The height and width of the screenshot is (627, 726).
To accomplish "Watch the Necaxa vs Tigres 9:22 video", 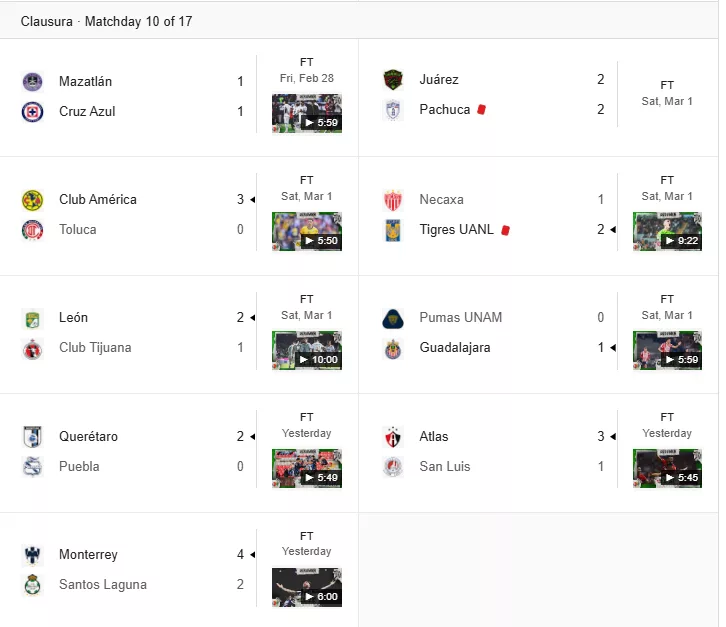I will click(667, 232).
